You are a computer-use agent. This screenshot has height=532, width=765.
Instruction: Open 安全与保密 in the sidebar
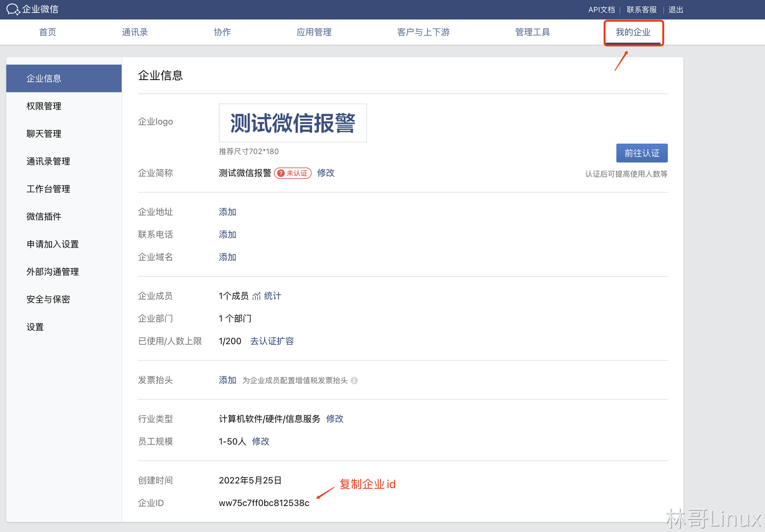coord(48,299)
